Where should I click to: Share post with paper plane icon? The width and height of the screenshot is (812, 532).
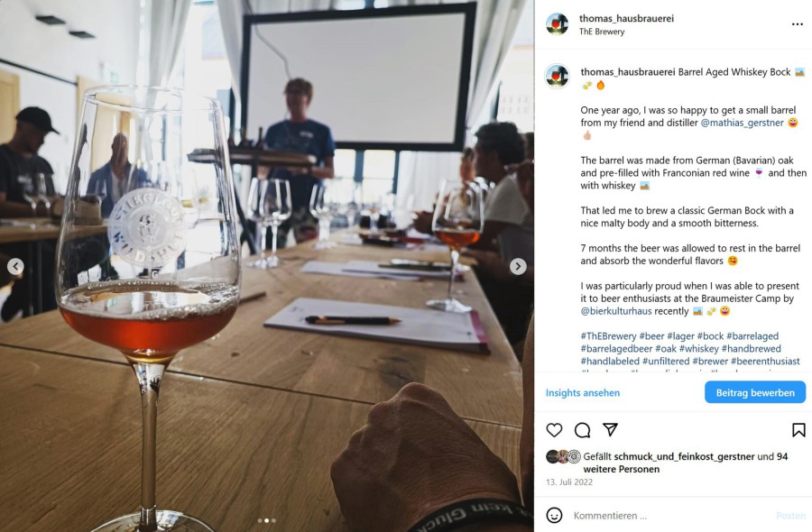pos(610,429)
